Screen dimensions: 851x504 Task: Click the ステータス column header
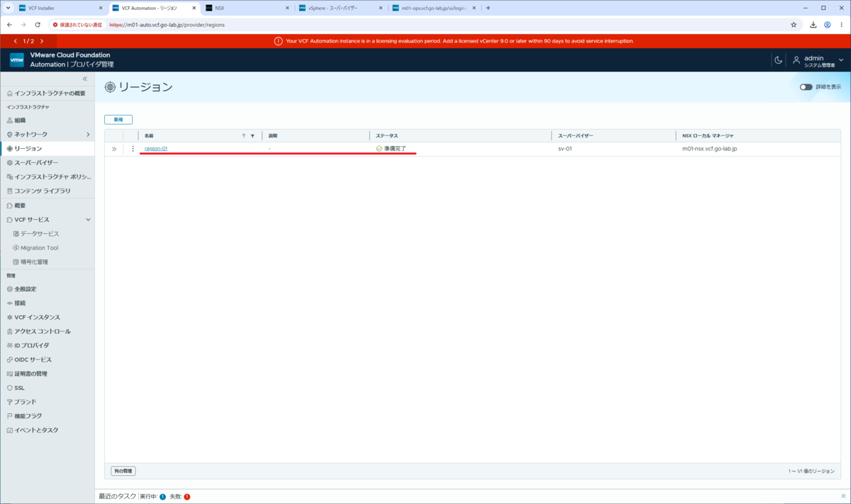387,135
